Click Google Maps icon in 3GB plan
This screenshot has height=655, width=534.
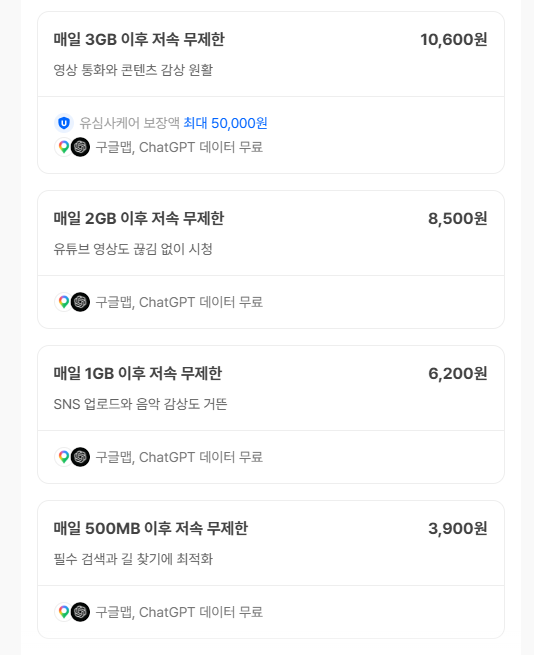pos(64,147)
